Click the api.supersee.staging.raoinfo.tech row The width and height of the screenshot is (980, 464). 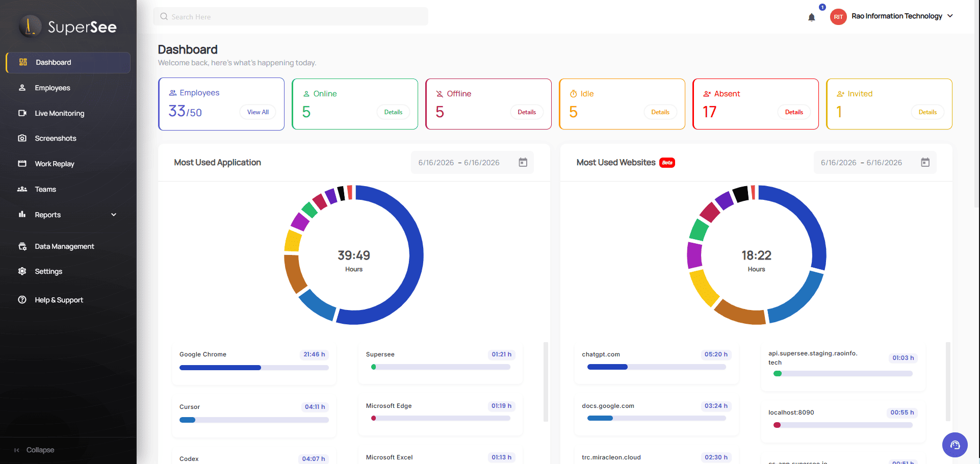843,367
